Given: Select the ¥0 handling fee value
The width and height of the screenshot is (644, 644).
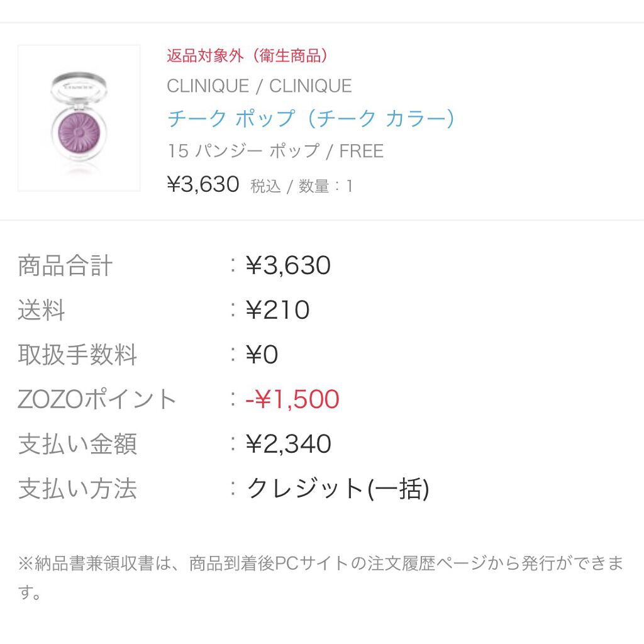Looking at the screenshot, I should tap(262, 355).
